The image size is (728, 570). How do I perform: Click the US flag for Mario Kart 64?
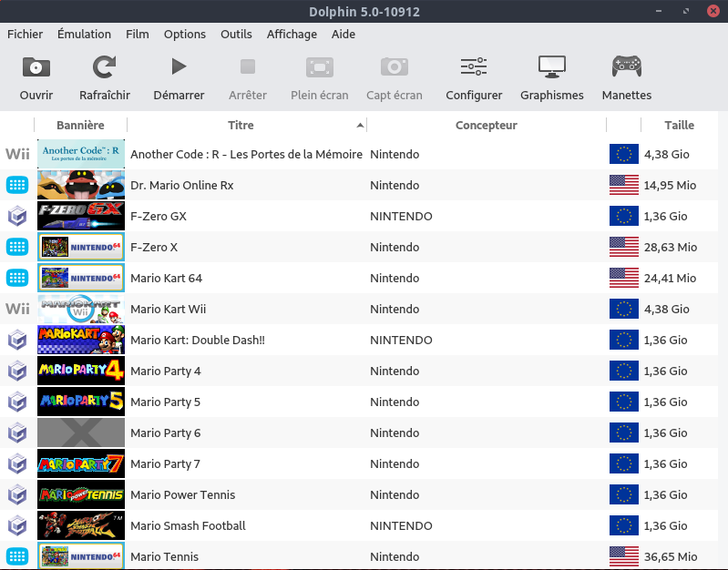[624, 278]
